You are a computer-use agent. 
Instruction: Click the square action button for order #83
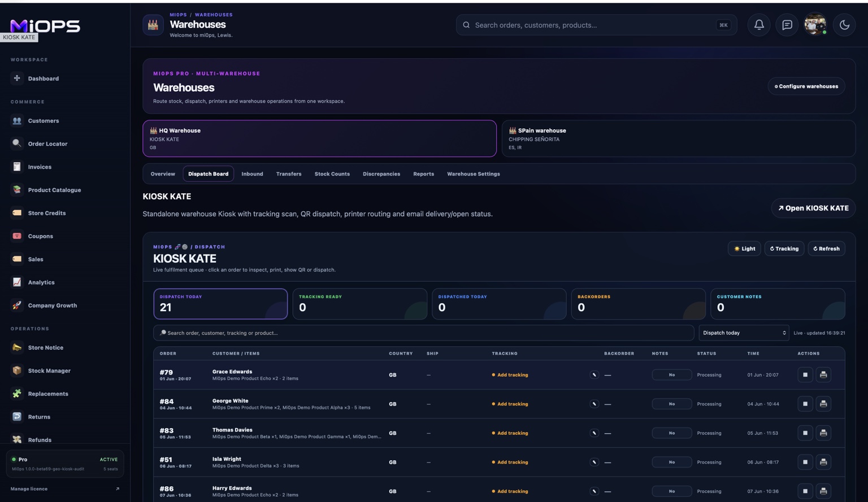(805, 433)
